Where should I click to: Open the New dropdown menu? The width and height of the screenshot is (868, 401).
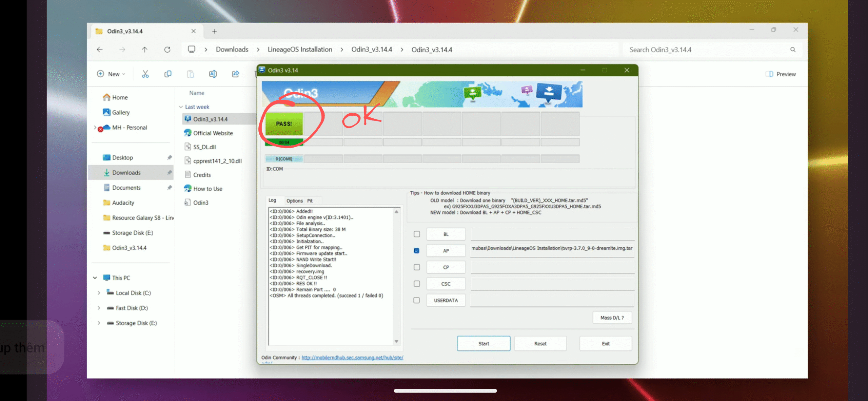pyautogui.click(x=111, y=74)
